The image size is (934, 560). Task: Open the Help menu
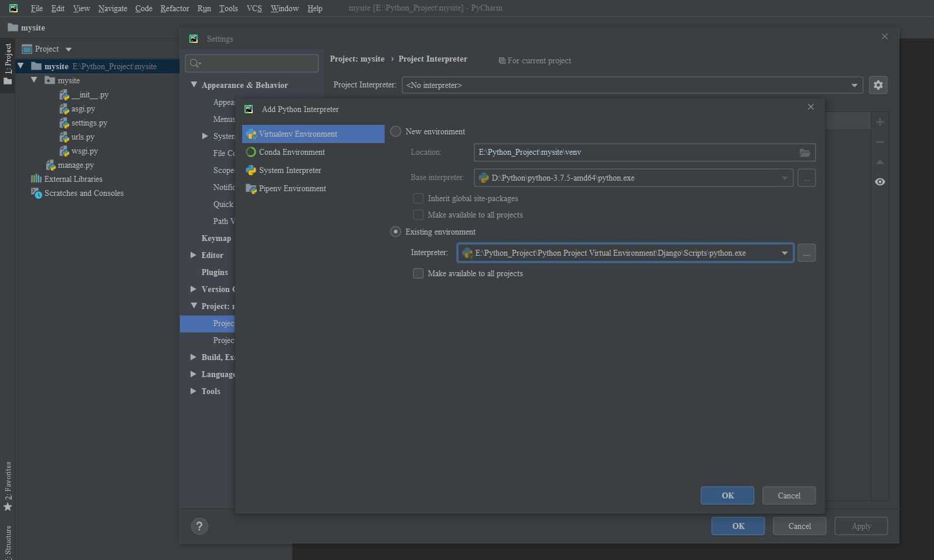point(315,8)
